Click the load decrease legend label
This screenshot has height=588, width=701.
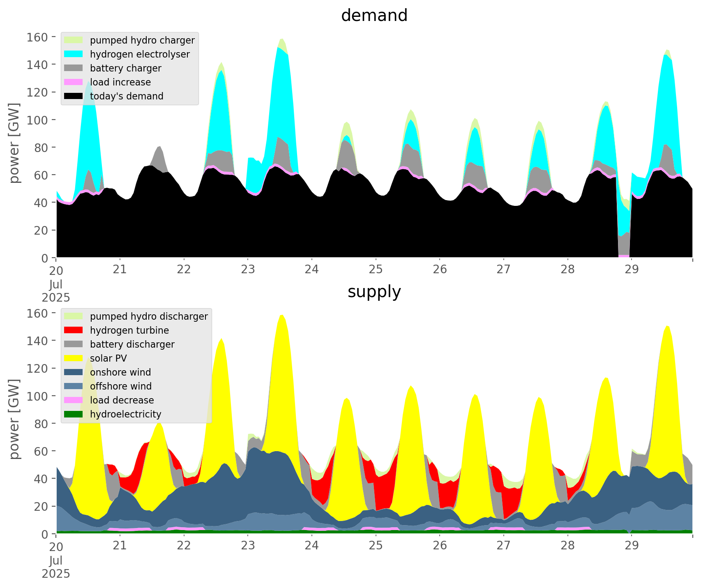122,400
